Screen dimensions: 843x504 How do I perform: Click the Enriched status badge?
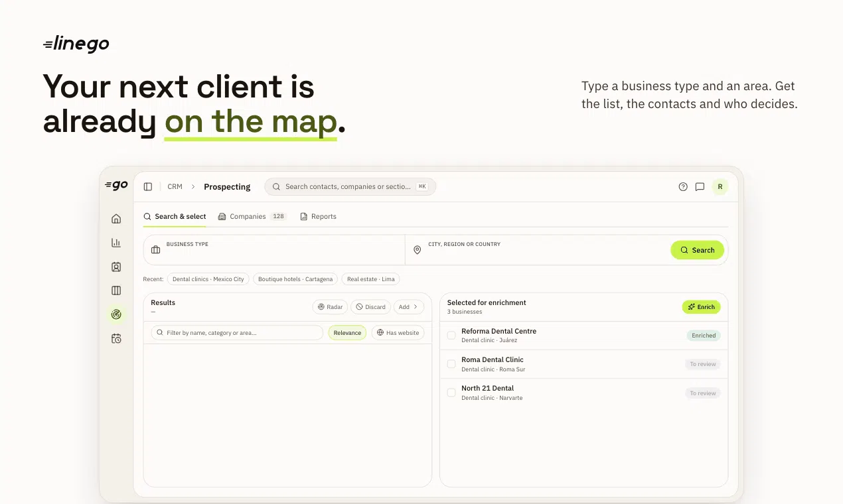click(704, 336)
